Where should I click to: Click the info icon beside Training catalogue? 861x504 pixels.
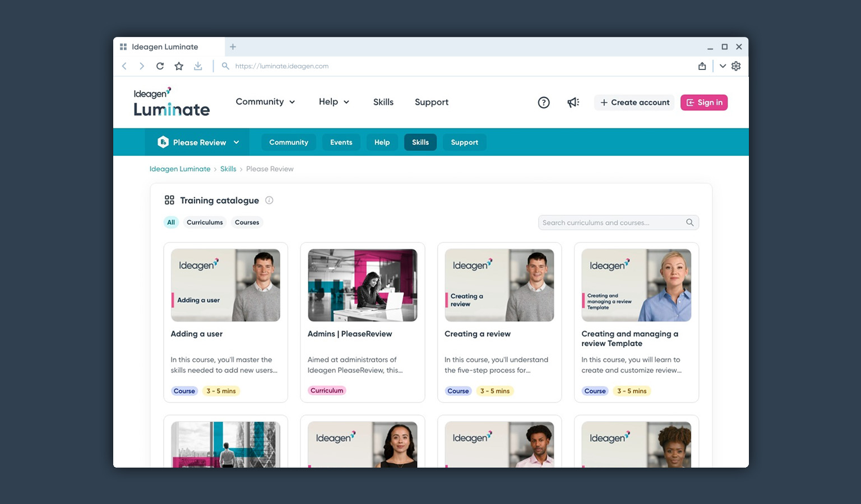tap(269, 200)
